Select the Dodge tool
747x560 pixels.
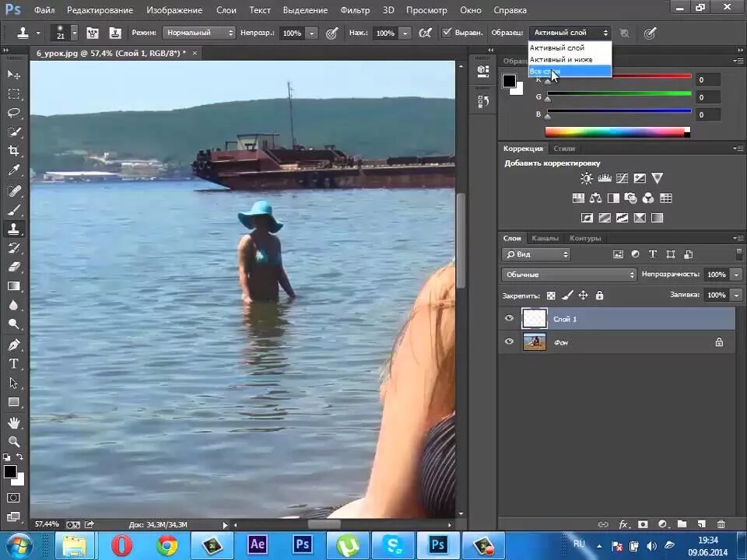pyautogui.click(x=13, y=324)
